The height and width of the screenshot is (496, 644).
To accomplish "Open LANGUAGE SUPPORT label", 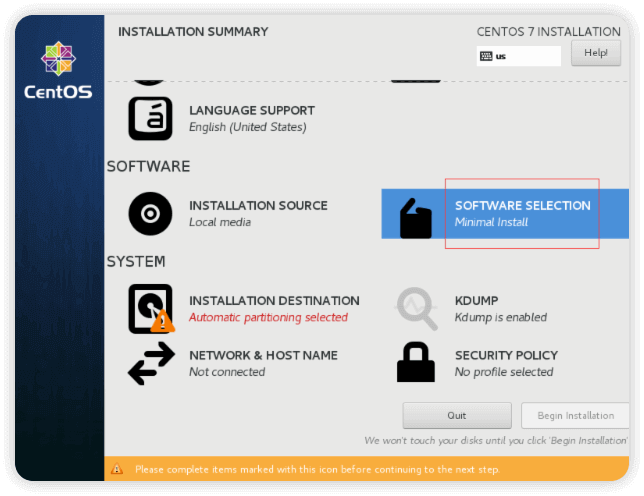I will 252,110.
